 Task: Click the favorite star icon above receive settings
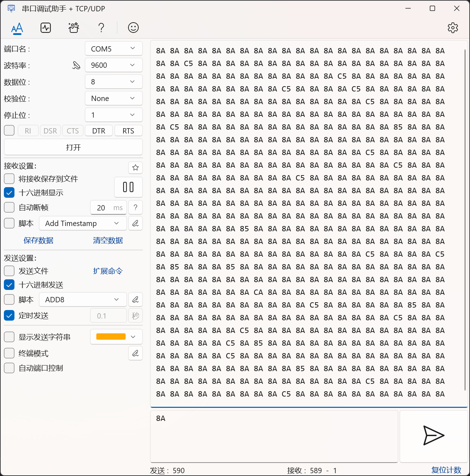click(135, 167)
